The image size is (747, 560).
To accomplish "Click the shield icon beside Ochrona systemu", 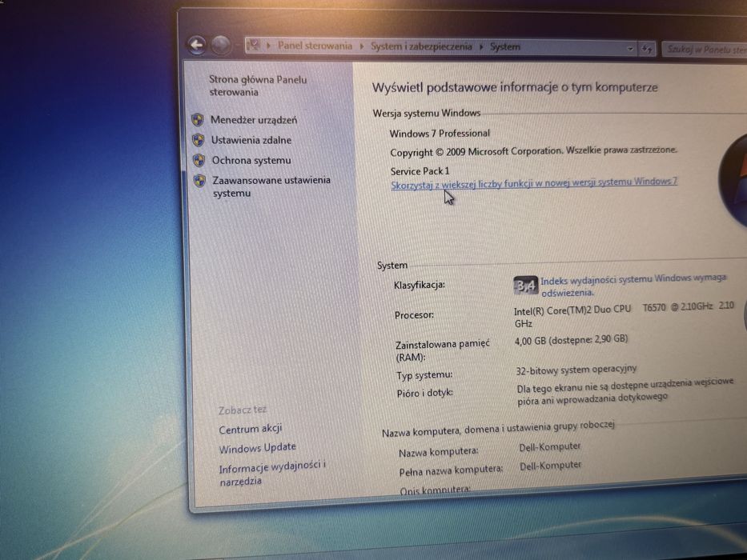I will coord(199,160).
